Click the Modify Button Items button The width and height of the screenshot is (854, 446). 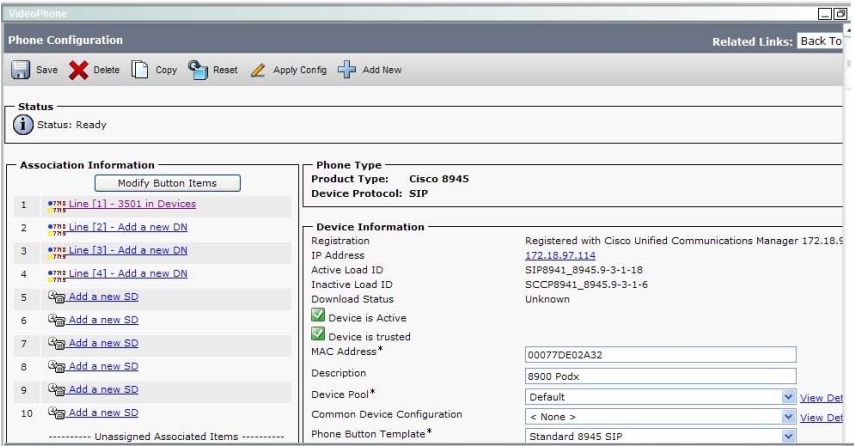(x=167, y=183)
